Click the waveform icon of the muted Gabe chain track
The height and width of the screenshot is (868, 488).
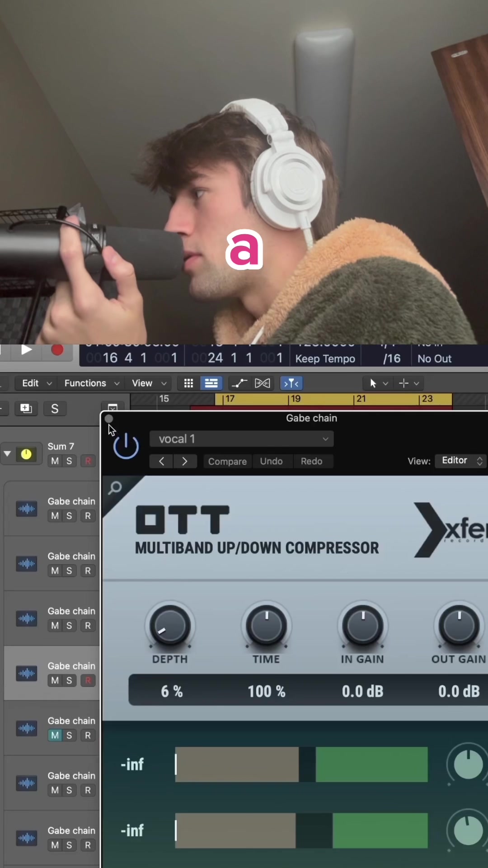pos(27,728)
